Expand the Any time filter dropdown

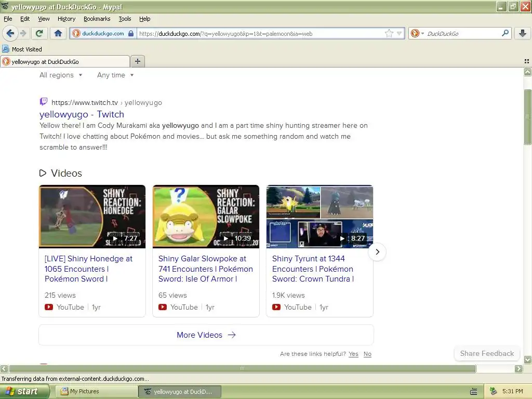coord(115,75)
